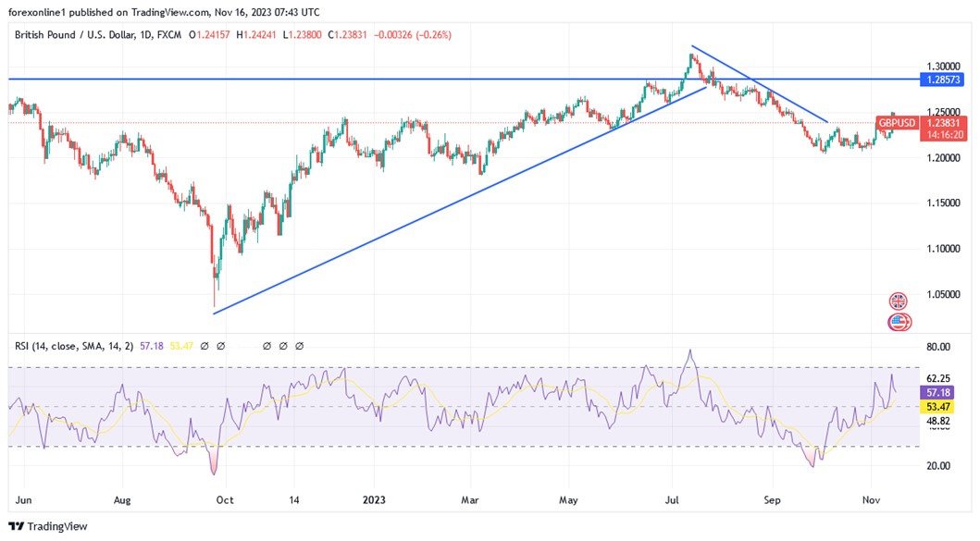The image size is (980, 541).
Task: Click the 2023 label on time axis
Action: tap(373, 500)
